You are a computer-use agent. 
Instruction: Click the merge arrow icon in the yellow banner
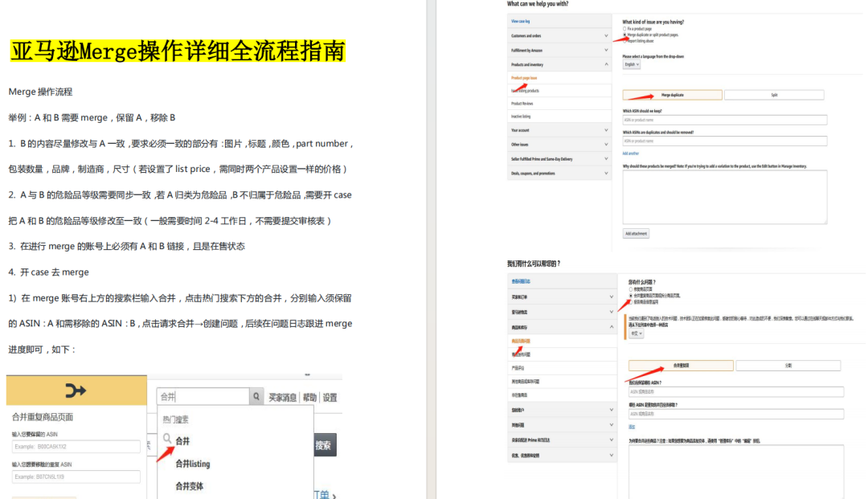coord(76,391)
